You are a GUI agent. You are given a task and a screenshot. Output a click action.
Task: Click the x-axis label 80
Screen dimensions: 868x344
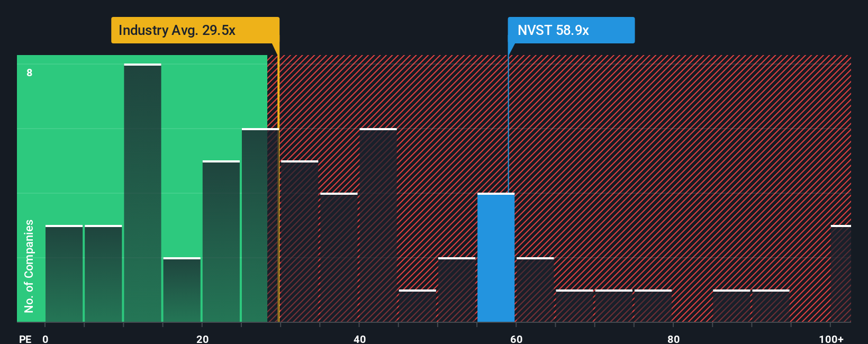click(673, 339)
